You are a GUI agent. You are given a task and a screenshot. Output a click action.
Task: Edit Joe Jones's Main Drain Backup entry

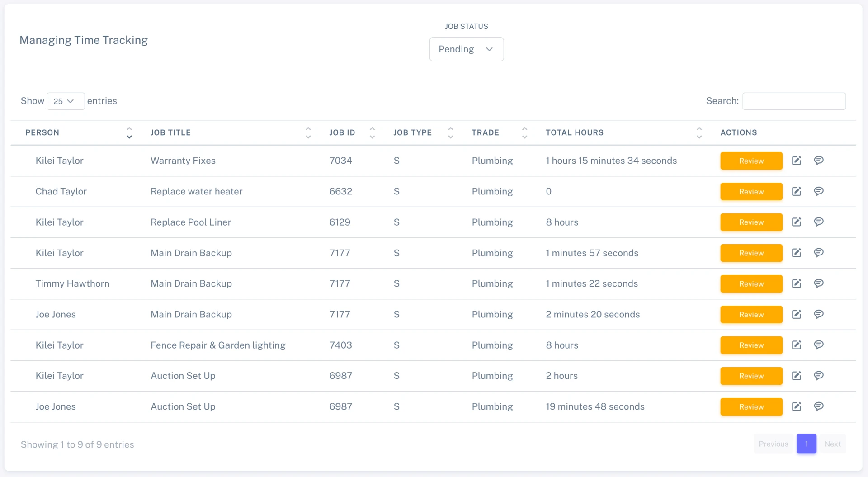click(797, 314)
